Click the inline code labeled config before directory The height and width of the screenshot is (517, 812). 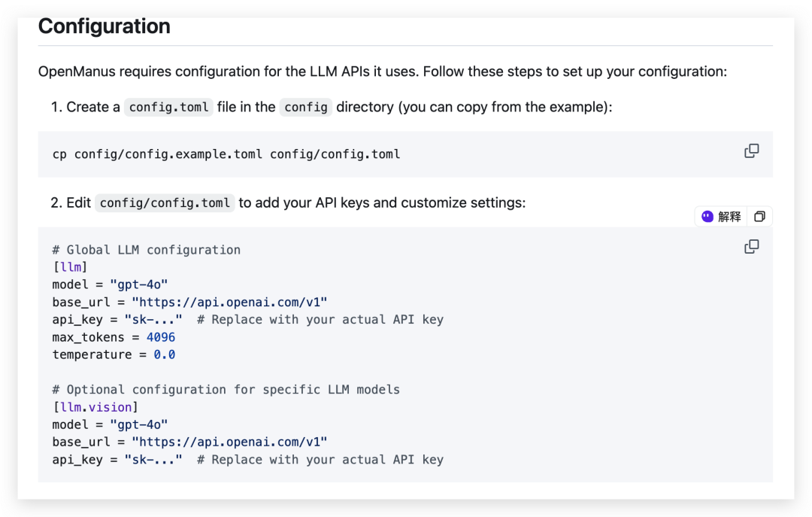pyautogui.click(x=306, y=107)
